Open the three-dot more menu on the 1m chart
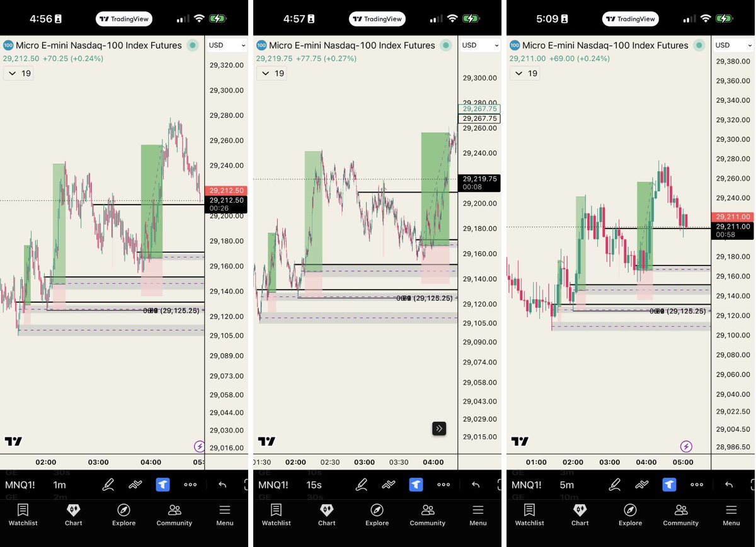Screen dimensions: 756x547 click(190, 485)
